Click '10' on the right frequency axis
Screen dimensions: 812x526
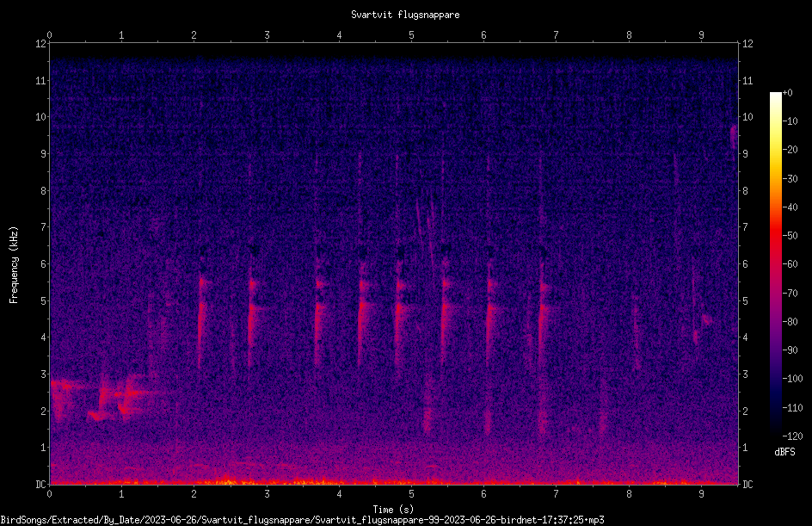pos(747,117)
